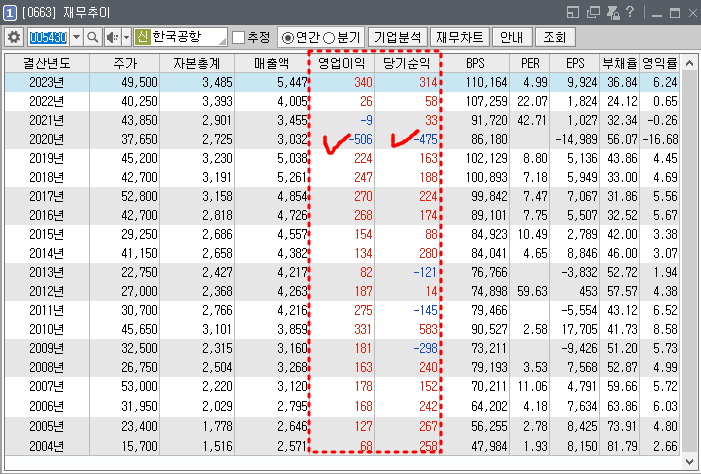
Task: Click the pin icon in title bar
Action: pyautogui.click(x=613, y=13)
